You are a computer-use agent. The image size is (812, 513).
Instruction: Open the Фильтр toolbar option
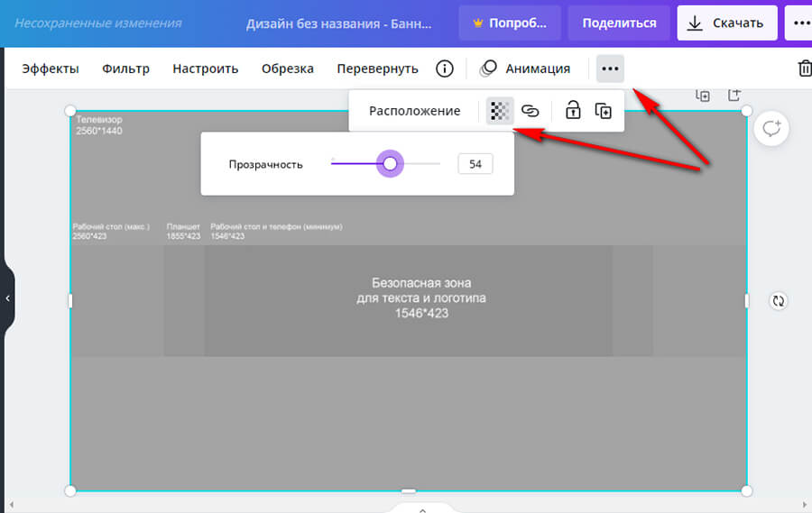[x=125, y=69]
